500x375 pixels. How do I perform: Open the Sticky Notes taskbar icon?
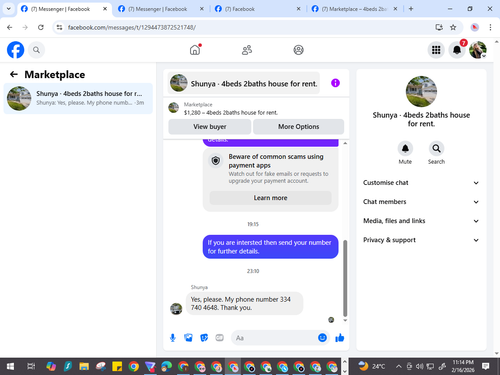click(x=117, y=367)
